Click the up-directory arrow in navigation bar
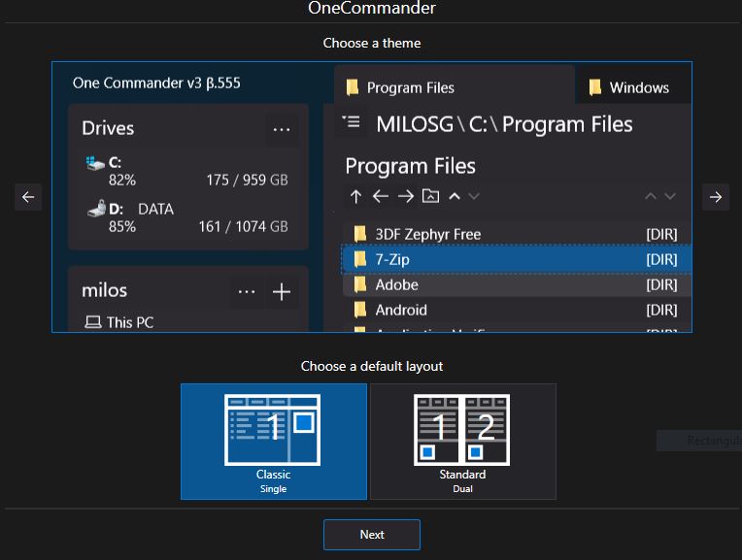742x560 pixels. click(x=355, y=196)
